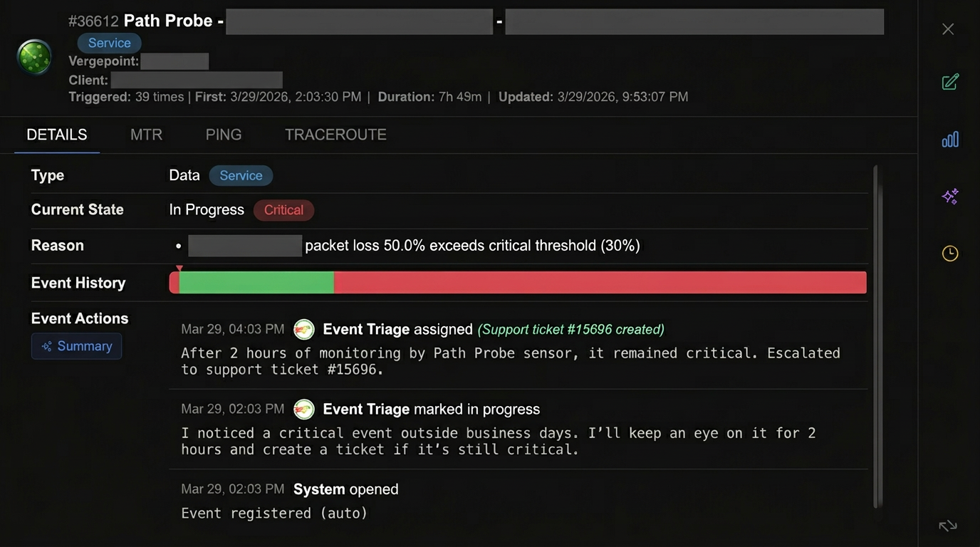The width and height of the screenshot is (980, 547).
Task: Click the Service badge below the event title
Action: [x=109, y=43]
